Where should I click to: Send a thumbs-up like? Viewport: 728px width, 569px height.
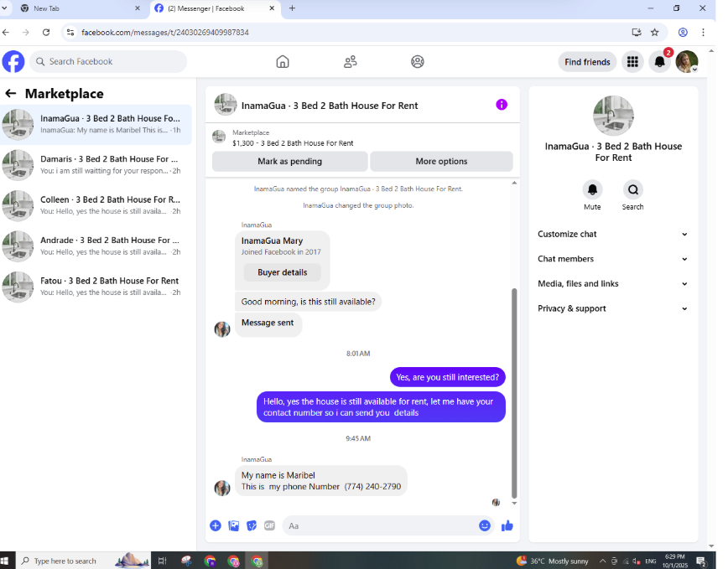click(x=507, y=525)
